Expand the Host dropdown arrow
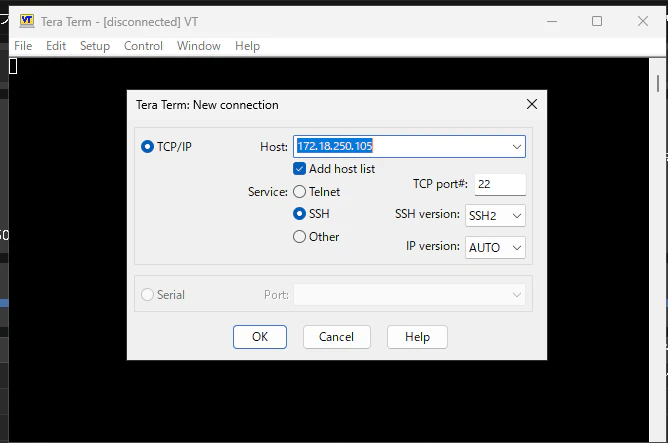Screen dimensions: 668x443 point(517,147)
